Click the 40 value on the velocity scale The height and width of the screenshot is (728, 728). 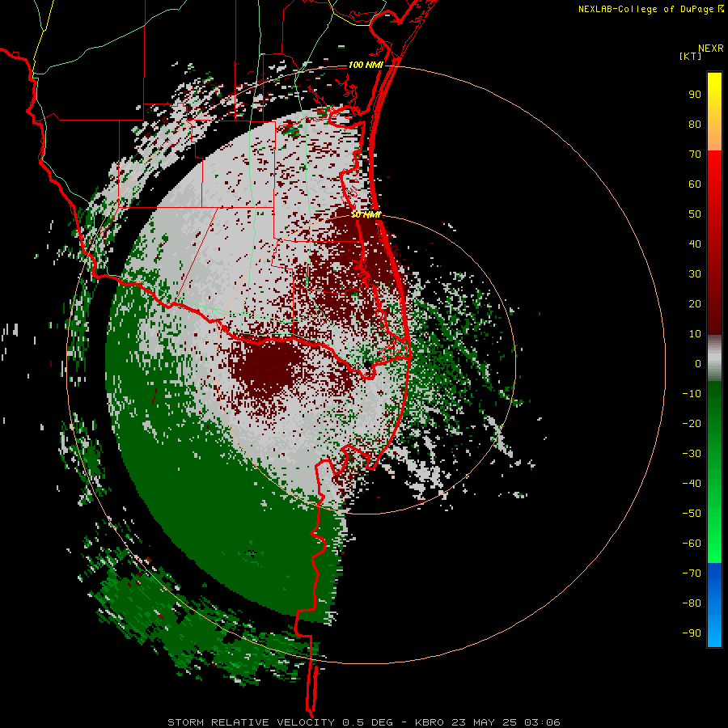pos(695,243)
